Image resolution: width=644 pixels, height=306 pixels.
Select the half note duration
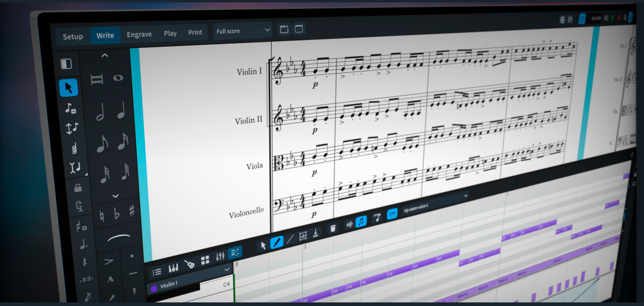(100, 112)
